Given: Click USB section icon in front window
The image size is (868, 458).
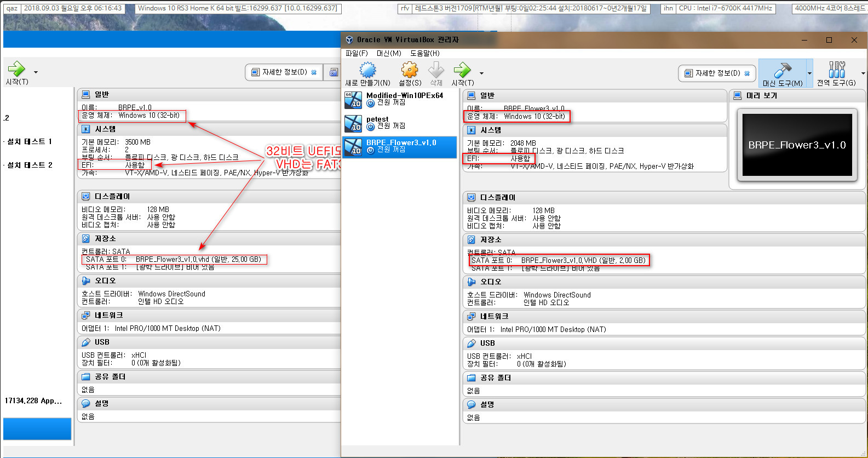Looking at the screenshot, I should click(x=472, y=343).
